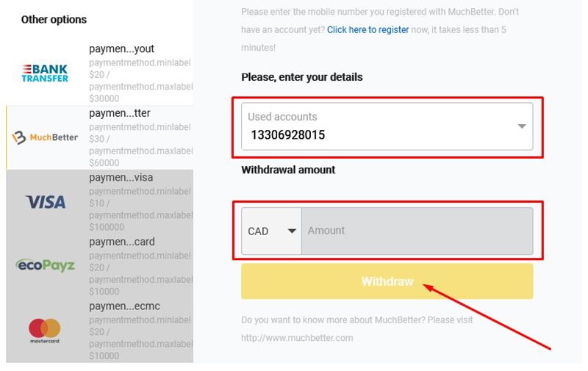This screenshot has width=588, height=371.
Task: Choose the ecoPayz card payment option text
Action: point(122,242)
